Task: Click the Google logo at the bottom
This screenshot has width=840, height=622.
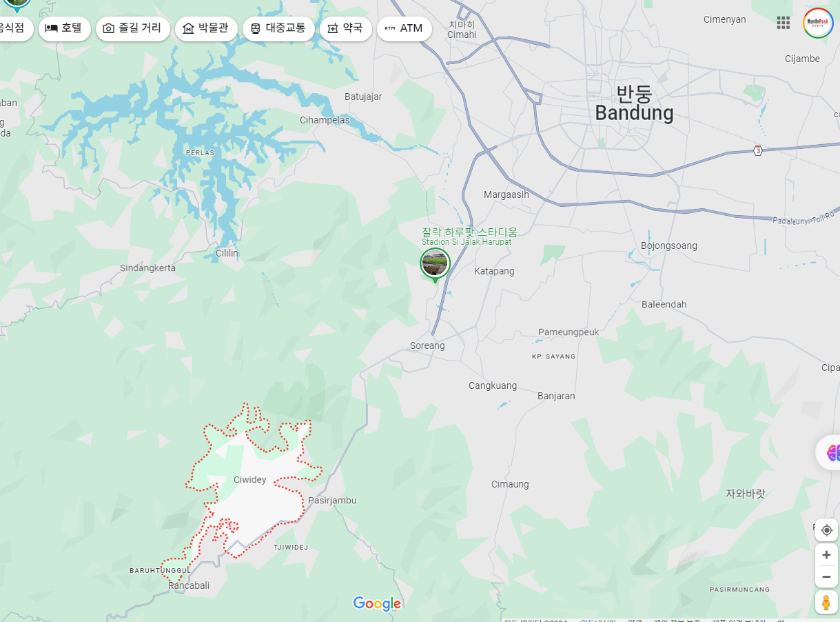Action: pyautogui.click(x=377, y=604)
